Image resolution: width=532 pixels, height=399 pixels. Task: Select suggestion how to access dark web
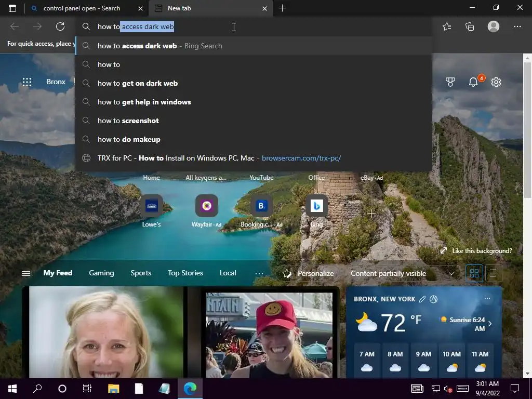(x=254, y=46)
